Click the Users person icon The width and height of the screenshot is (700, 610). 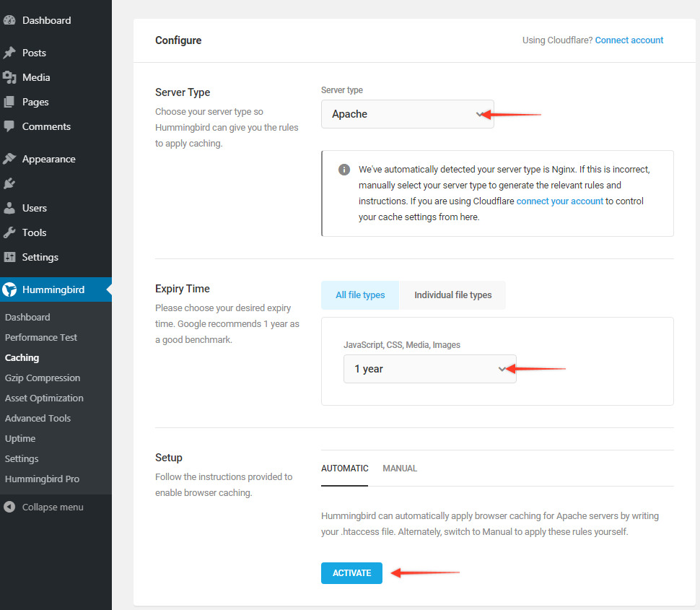pyautogui.click(x=9, y=208)
